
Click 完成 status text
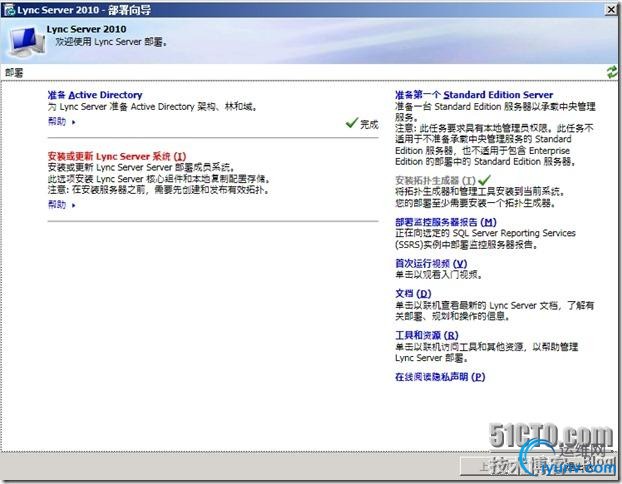point(369,125)
